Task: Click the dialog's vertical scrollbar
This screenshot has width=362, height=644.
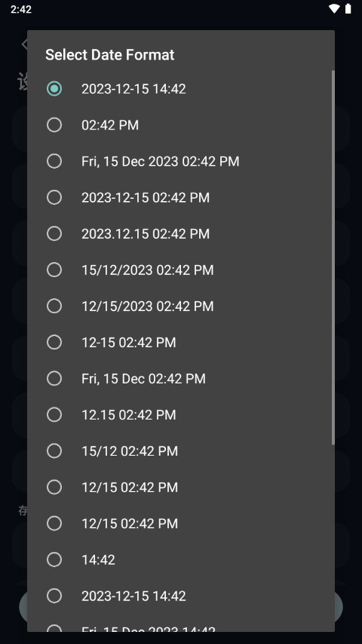Action: coord(333,257)
